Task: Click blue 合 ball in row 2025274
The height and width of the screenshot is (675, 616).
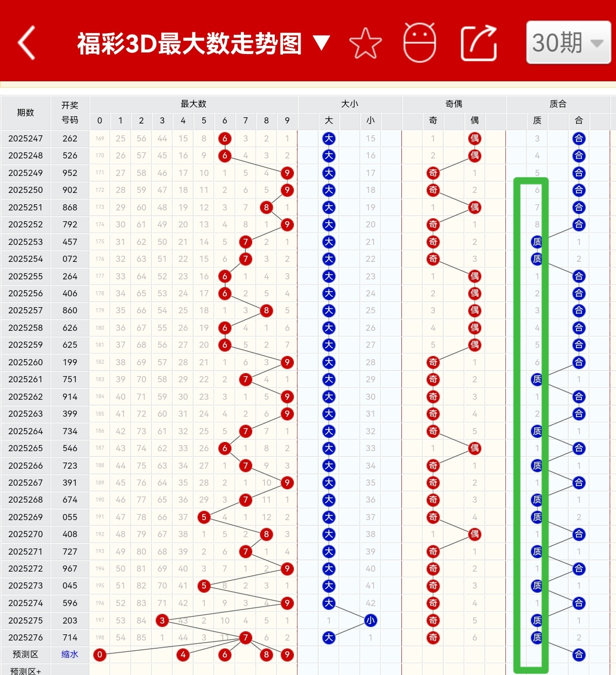Action: click(x=579, y=603)
